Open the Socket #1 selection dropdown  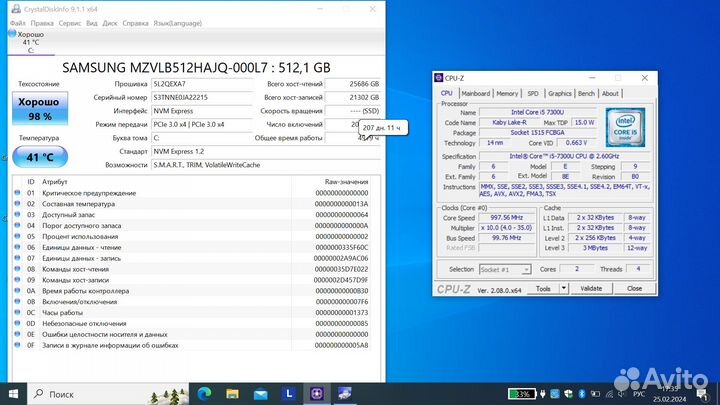[505, 270]
